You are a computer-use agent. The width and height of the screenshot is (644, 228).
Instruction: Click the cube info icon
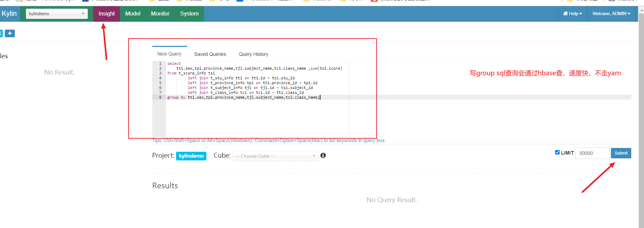pyautogui.click(x=323, y=156)
